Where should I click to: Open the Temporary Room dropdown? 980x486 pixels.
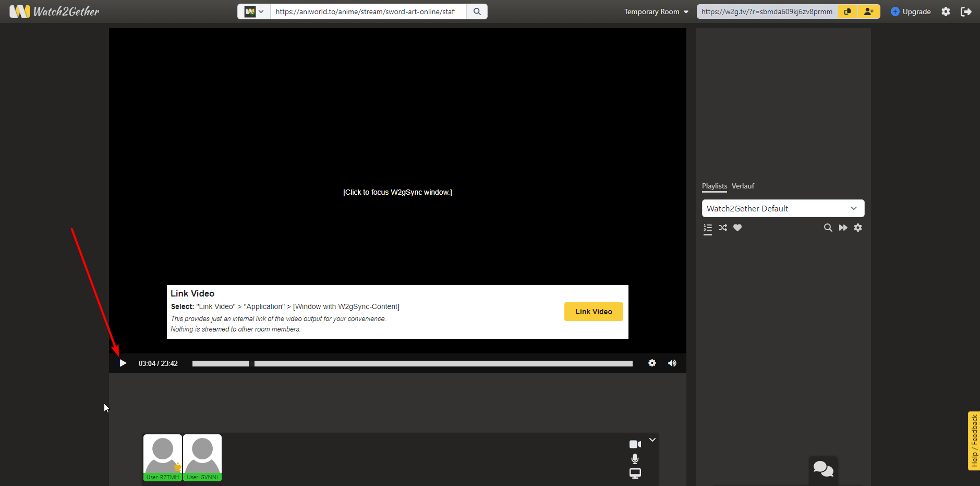tap(656, 11)
